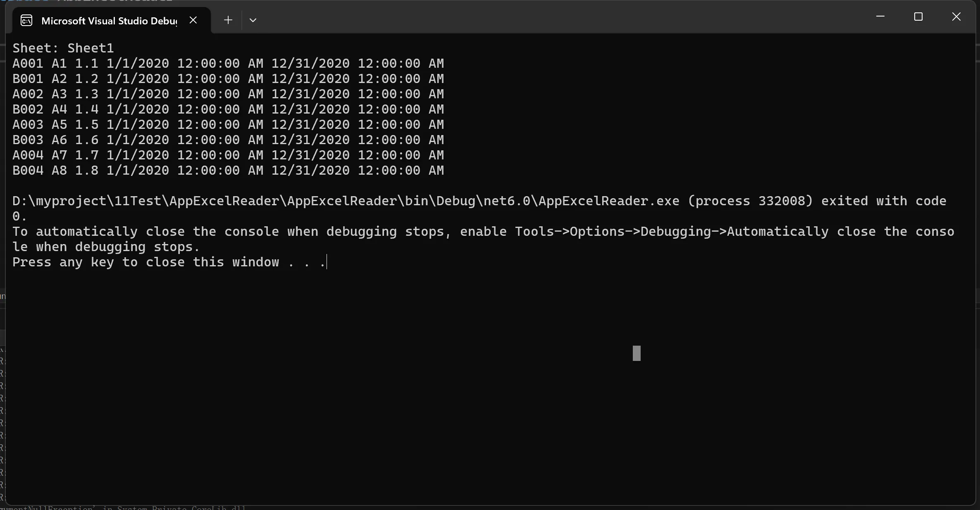The height and width of the screenshot is (510, 980).
Task: Close the Microsoft Visual Studio Debug tab
Action: (193, 20)
